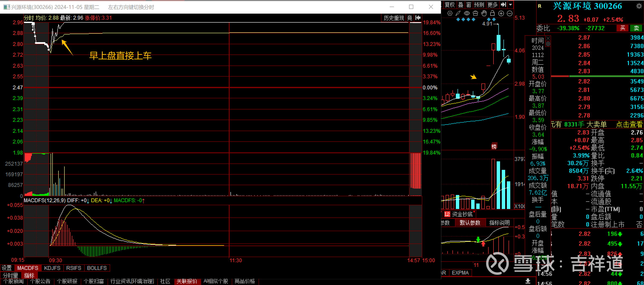Select the 关联报价 tab
644x285 pixels.
pos(187,282)
